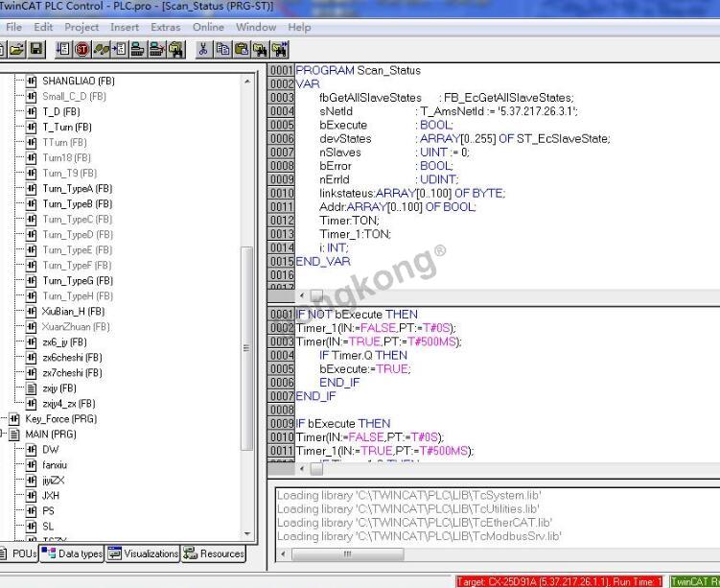The width and height of the screenshot is (720, 588).
Task: Select the DW action under MAIN
Action: pyautogui.click(x=51, y=450)
